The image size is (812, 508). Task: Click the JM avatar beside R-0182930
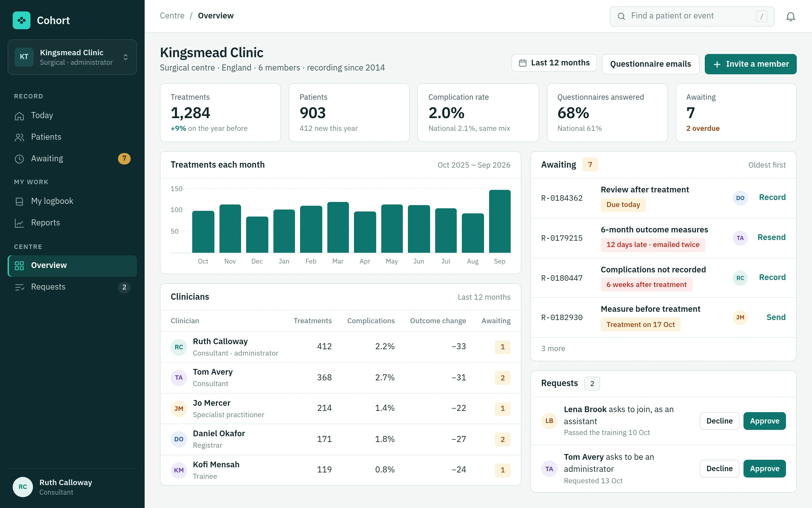(x=740, y=317)
